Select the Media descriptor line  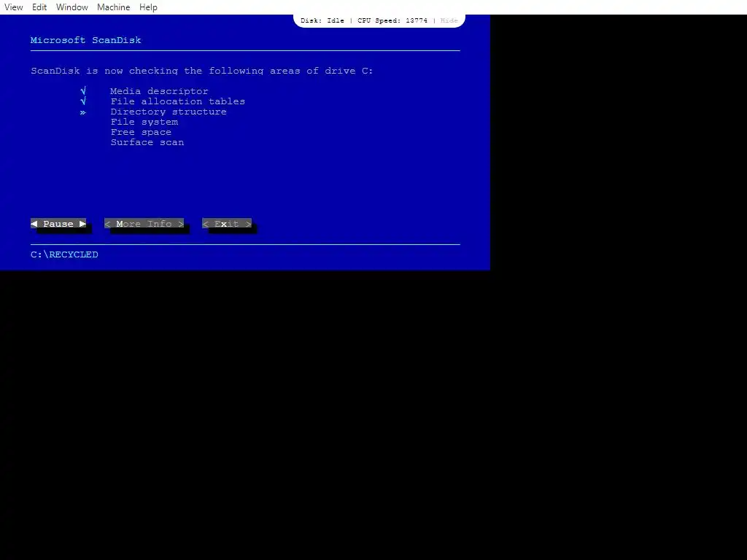159,91
